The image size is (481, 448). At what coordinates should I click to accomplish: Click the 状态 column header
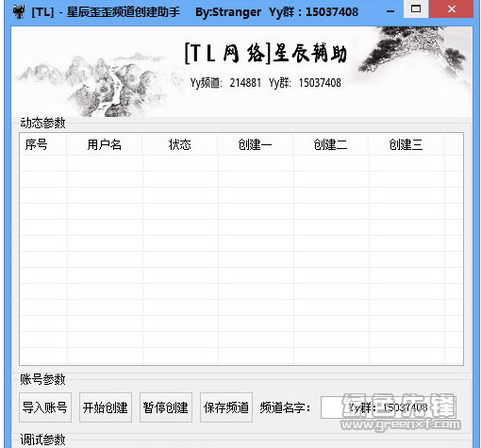180,144
